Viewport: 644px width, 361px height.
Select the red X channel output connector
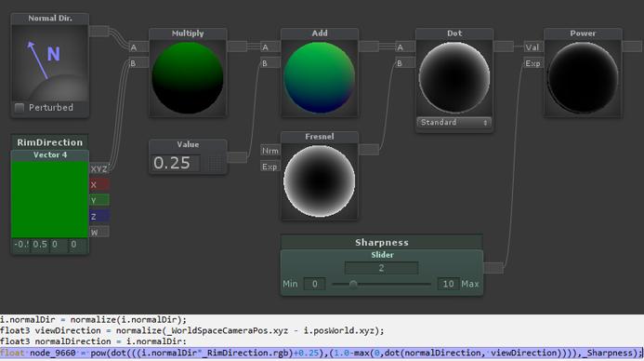click(99, 184)
